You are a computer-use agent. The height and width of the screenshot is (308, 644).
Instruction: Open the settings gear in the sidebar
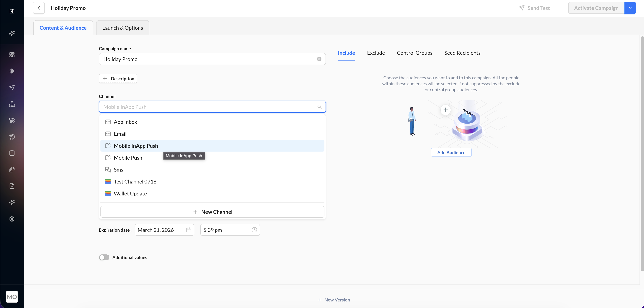(x=12, y=219)
